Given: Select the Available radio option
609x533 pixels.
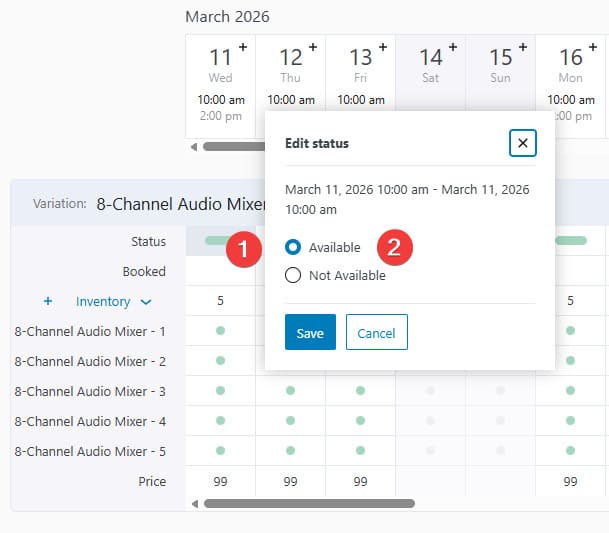Looking at the screenshot, I should 293,247.
